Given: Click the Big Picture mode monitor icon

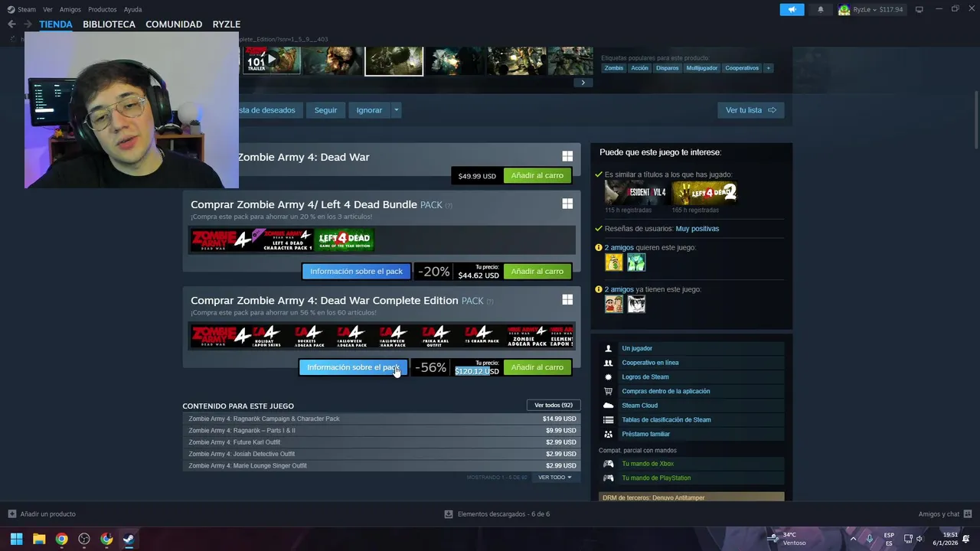Looking at the screenshot, I should click(919, 9).
